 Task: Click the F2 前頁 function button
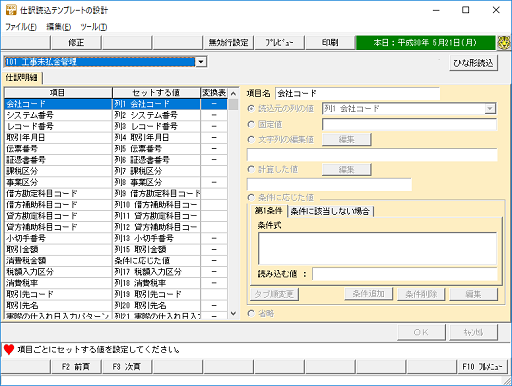pos(76,367)
